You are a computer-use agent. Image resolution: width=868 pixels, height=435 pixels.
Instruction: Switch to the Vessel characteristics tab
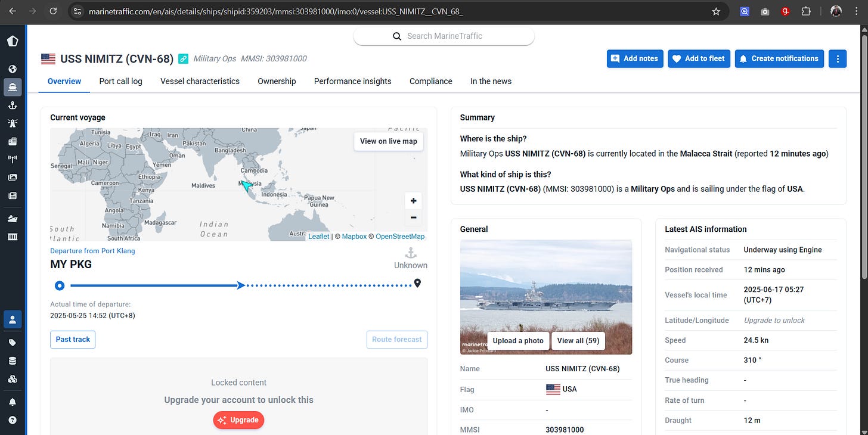pos(200,81)
